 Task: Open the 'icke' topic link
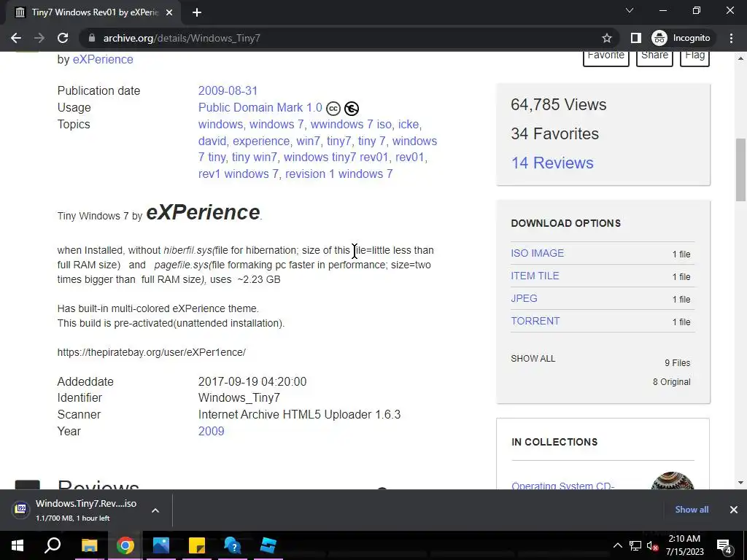[409, 124]
